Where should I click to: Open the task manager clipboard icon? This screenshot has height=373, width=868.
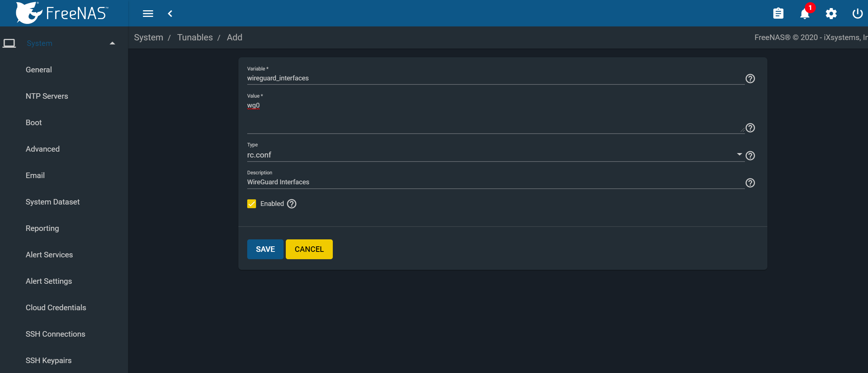point(778,14)
